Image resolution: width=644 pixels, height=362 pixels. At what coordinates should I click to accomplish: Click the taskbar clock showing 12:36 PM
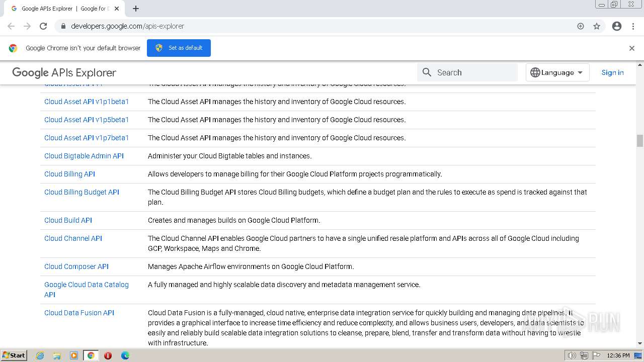(x=618, y=355)
